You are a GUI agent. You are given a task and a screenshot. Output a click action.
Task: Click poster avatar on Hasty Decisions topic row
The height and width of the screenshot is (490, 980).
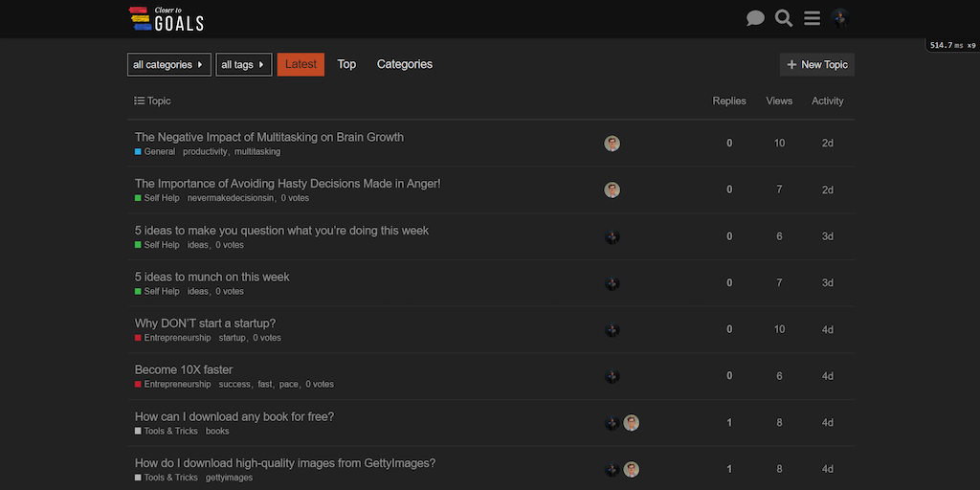tap(612, 189)
